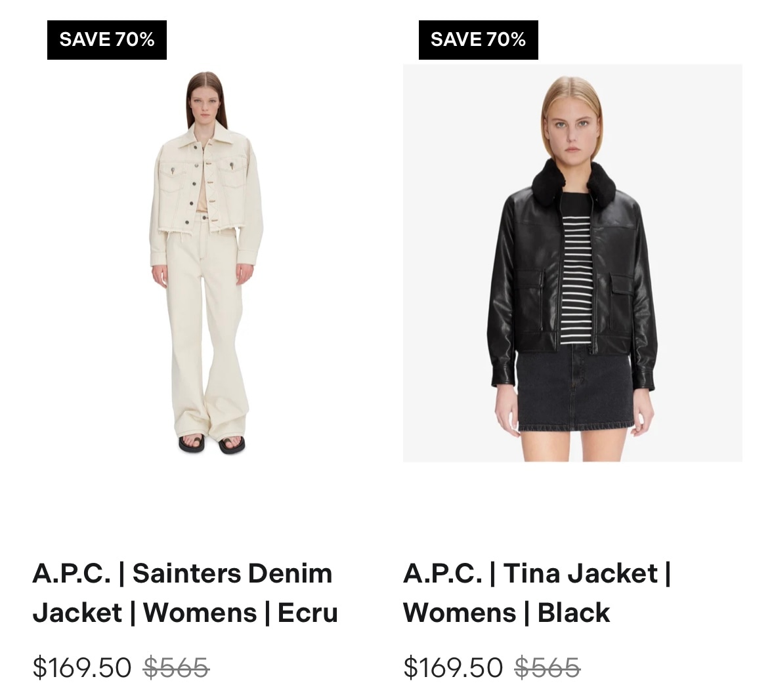The width and height of the screenshot is (774, 700).
Task: Click the A.P.C. Tina Jacket Womens Black title
Action: (x=537, y=593)
